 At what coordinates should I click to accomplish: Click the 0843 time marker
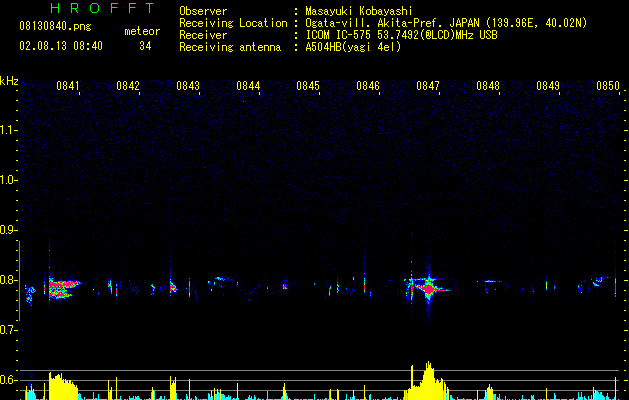(188, 86)
